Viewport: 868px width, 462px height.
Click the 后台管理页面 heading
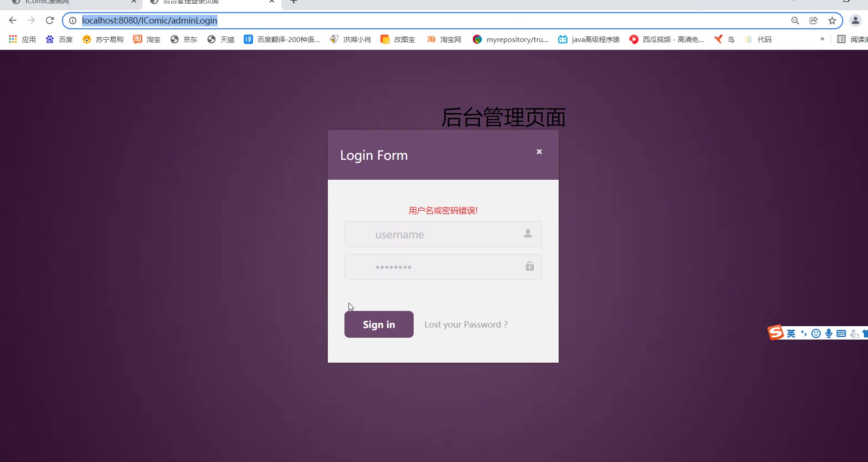503,117
